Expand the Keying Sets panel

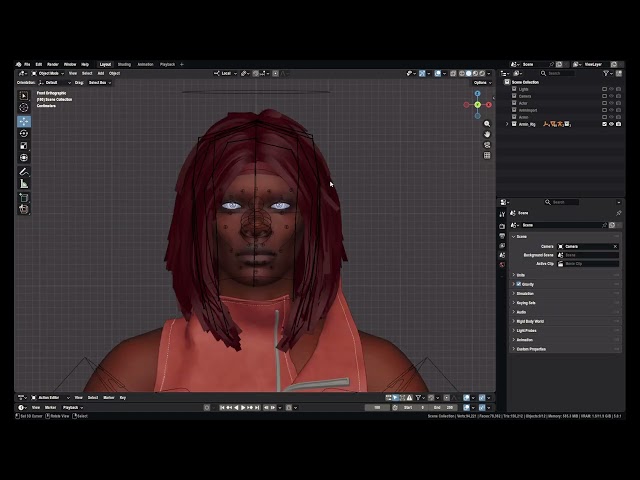tap(565, 303)
